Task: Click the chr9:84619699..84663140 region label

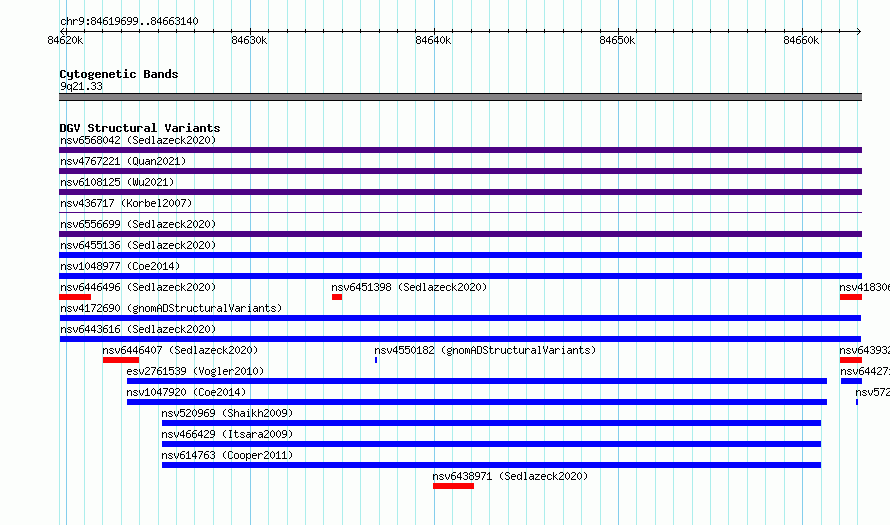Action: click(x=129, y=21)
